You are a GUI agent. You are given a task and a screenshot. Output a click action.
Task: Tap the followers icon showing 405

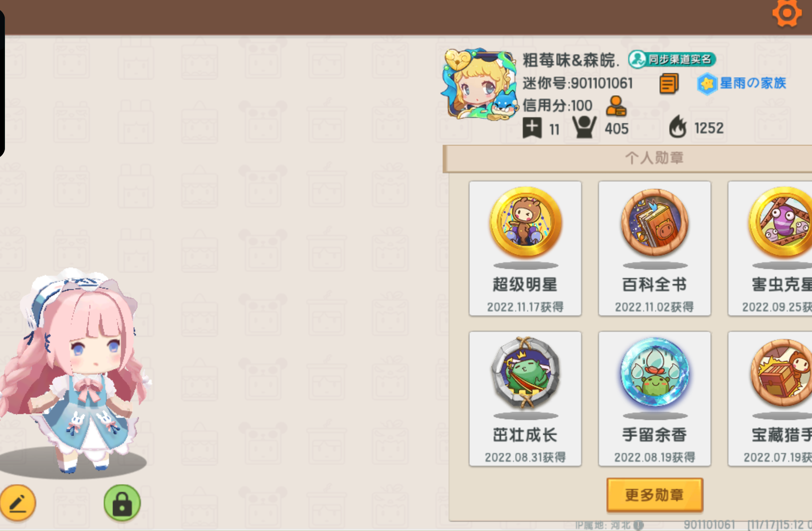click(584, 127)
